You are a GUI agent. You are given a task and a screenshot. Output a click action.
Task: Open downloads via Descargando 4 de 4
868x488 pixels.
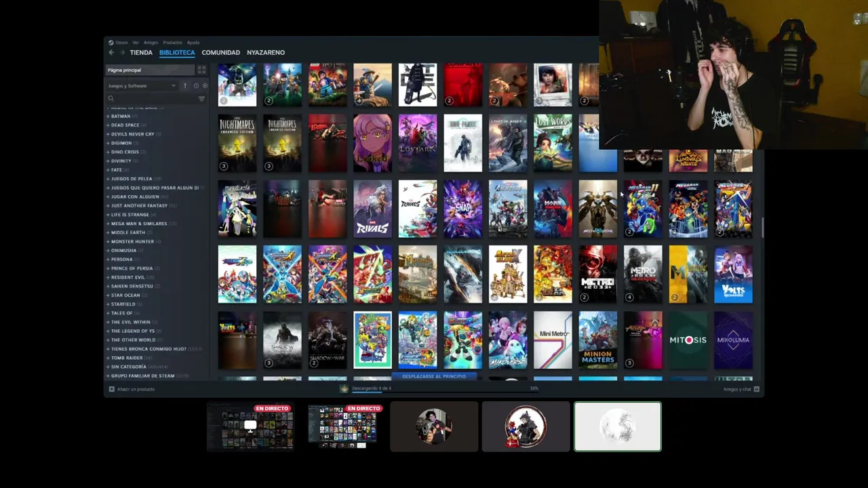[x=371, y=388]
